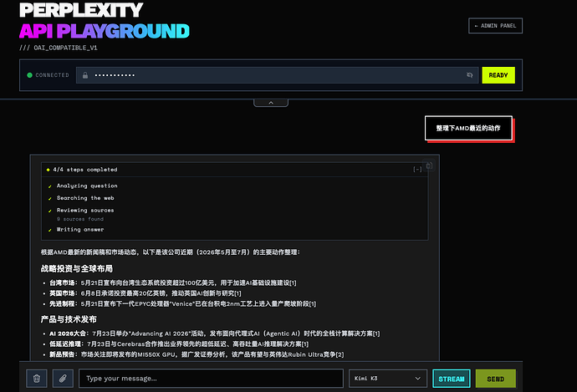Click the user message about AMD

[468, 128]
